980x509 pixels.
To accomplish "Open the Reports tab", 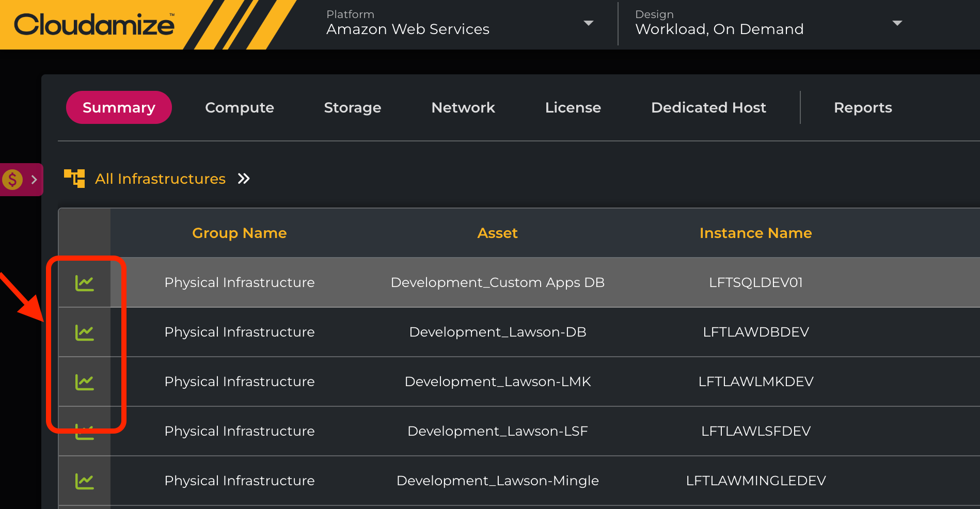I will pos(863,107).
